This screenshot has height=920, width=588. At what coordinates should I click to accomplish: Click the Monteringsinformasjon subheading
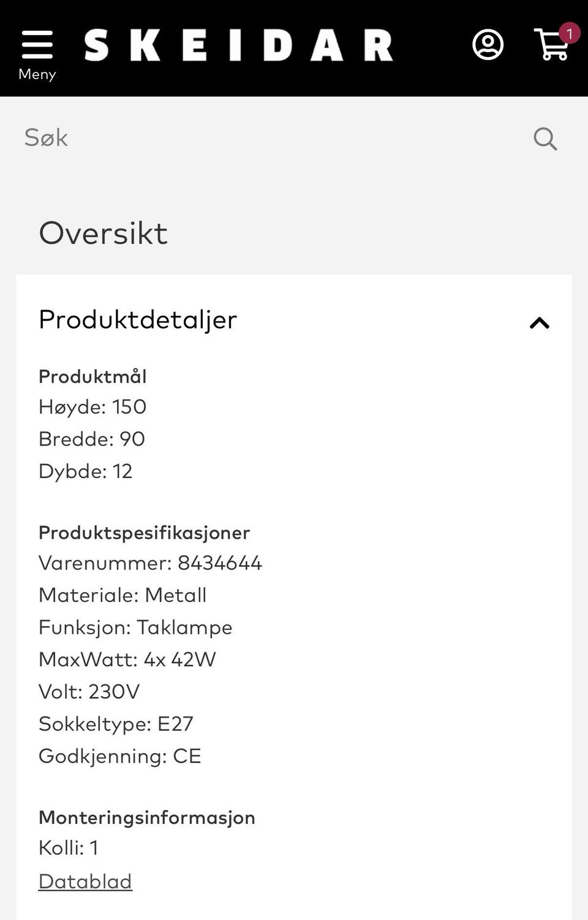[146, 817]
